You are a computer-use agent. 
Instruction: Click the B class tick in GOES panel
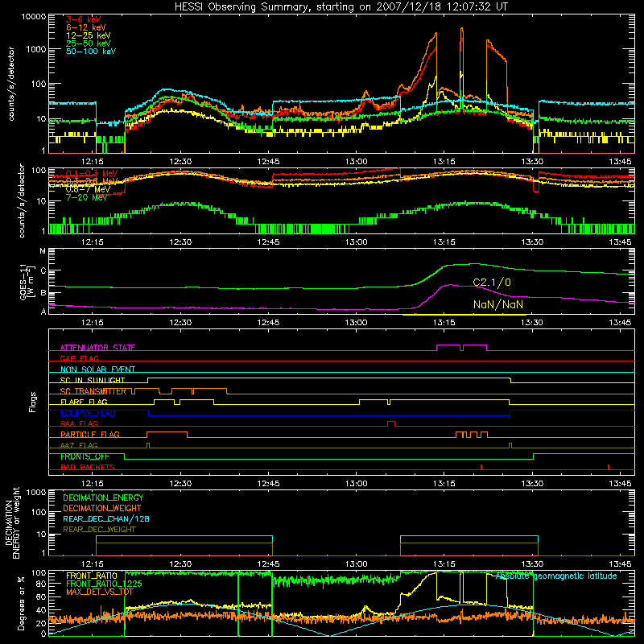[x=43, y=293]
